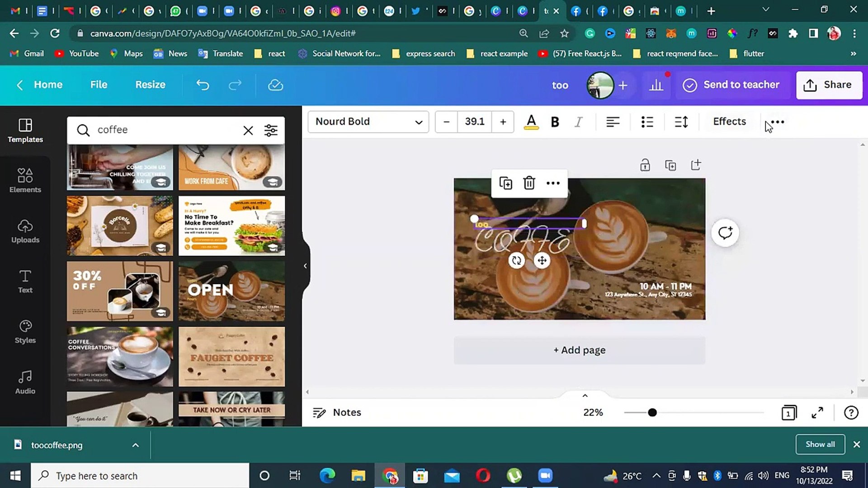Viewport: 868px width, 488px height.
Task: Open toocoffee.png download options chevron
Action: (135, 445)
